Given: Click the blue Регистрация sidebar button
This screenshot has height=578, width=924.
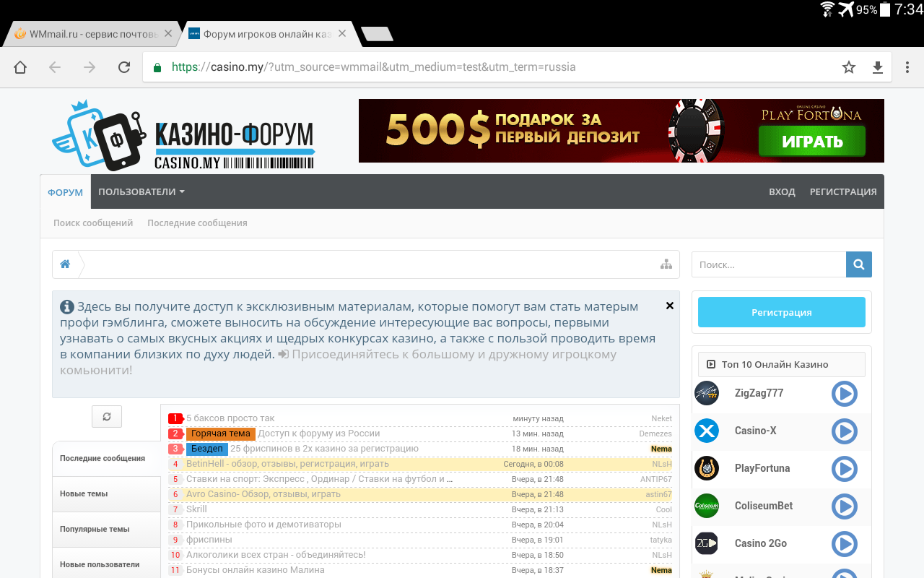Looking at the screenshot, I should pyautogui.click(x=782, y=312).
